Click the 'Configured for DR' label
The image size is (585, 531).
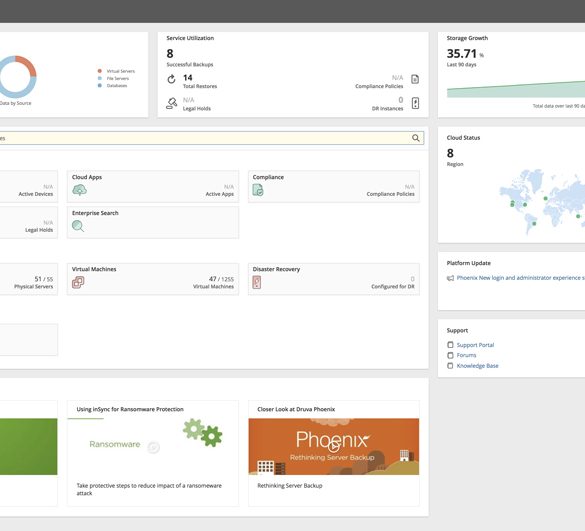(393, 287)
